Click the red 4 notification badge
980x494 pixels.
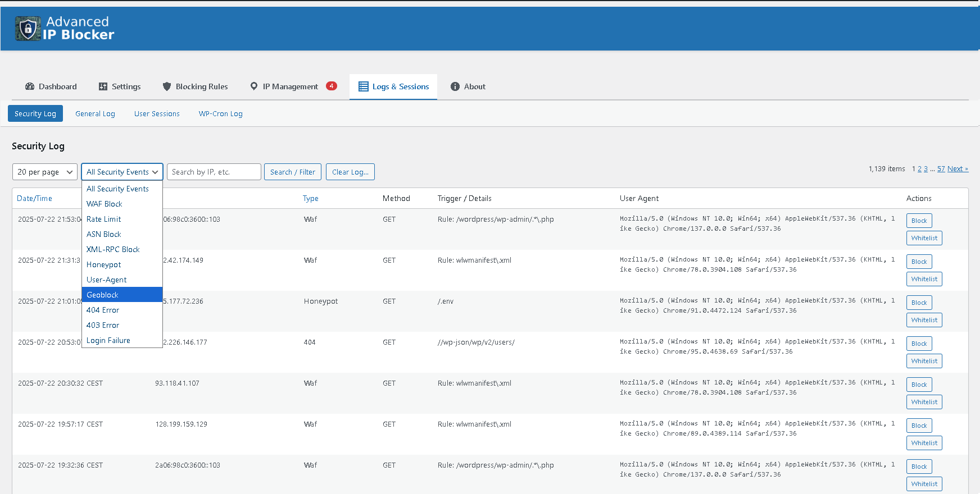(332, 86)
